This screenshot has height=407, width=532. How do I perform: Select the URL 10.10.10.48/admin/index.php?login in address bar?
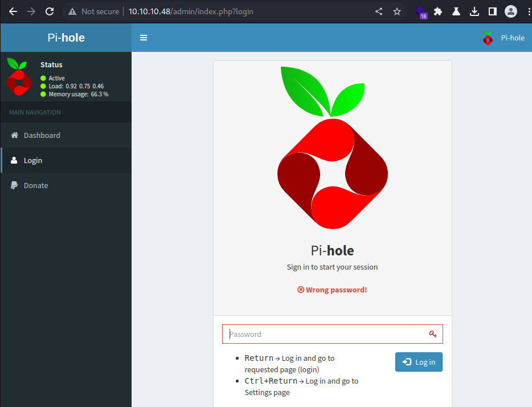[x=191, y=11]
